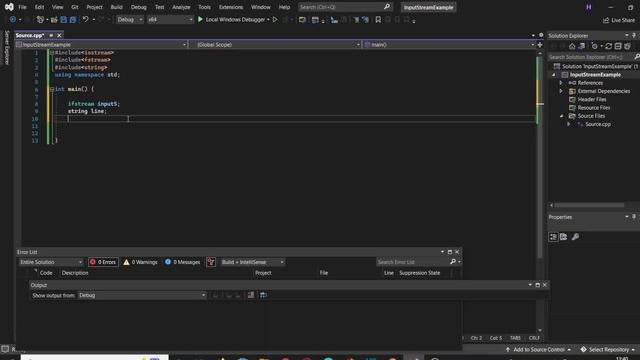
Task: Open the Extensions menu
Action: click(x=231, y=7)
